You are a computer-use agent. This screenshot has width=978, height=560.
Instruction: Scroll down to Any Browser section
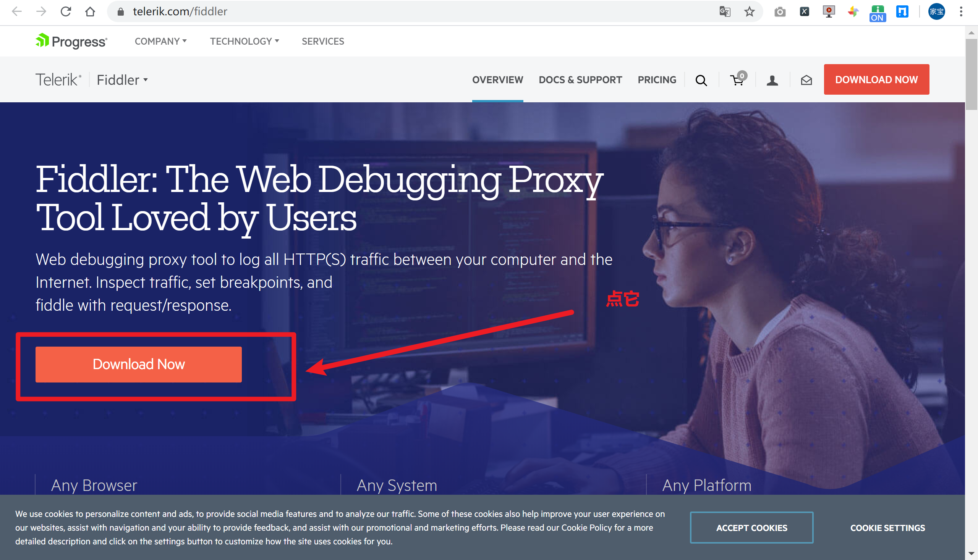tap(94, 485)
